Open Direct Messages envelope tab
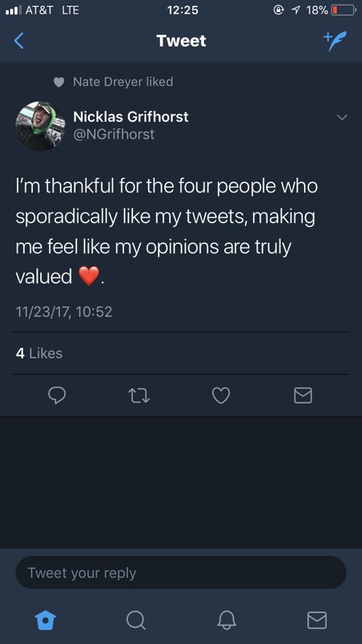362x644 pixels. pyautogui.click(x=317, y=620)
